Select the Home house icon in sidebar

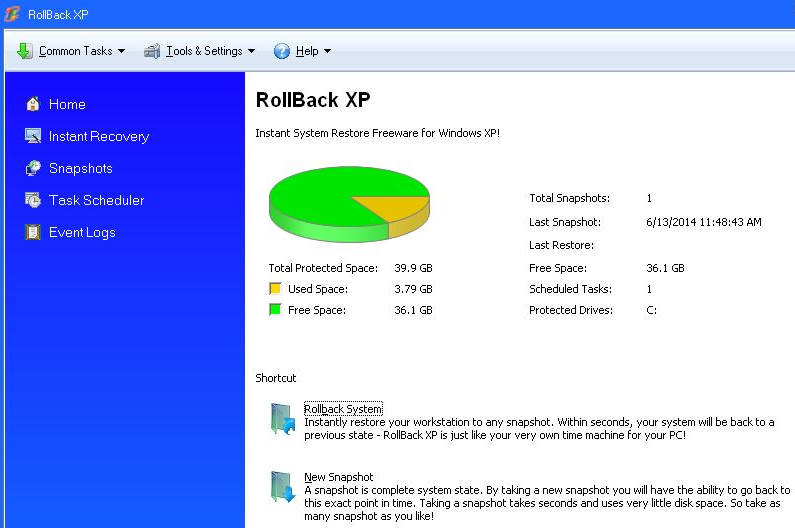[x=33, y=104]
